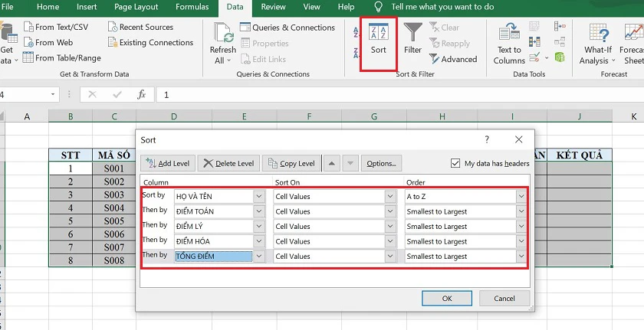The height and width of the screenshot is (330, 644).
Task: Open Text to Columns wizard
Action: point(509,43)
